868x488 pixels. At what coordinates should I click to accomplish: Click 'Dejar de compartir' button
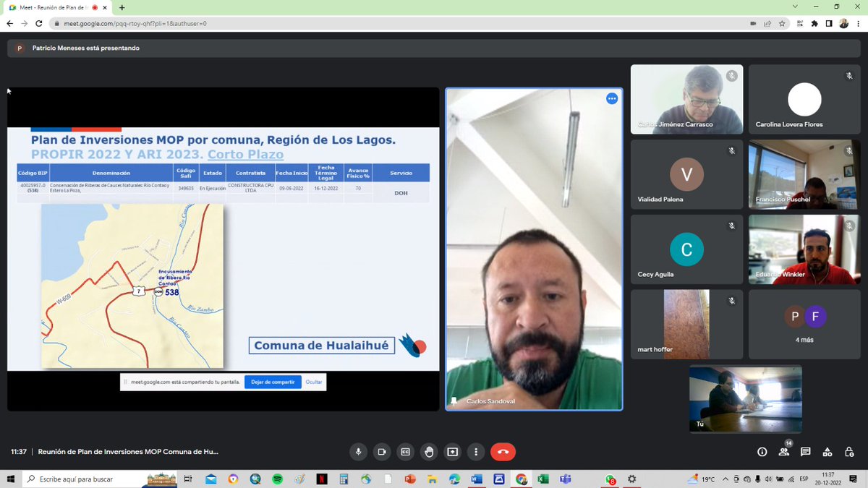pyautogui.click(x=273, y=382)
